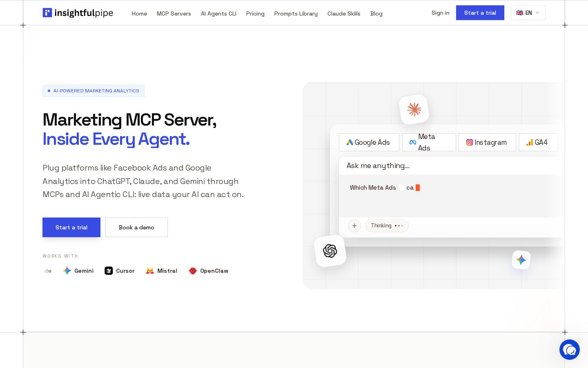Click the insightfulpipe wordmark text

(84, 13)
